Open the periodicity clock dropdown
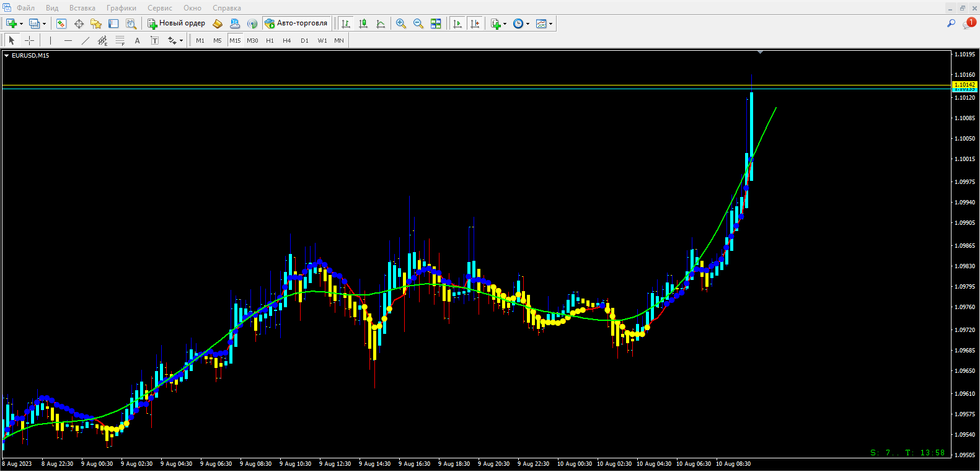This screenshot has height=472, width=980. click(528, 24)
